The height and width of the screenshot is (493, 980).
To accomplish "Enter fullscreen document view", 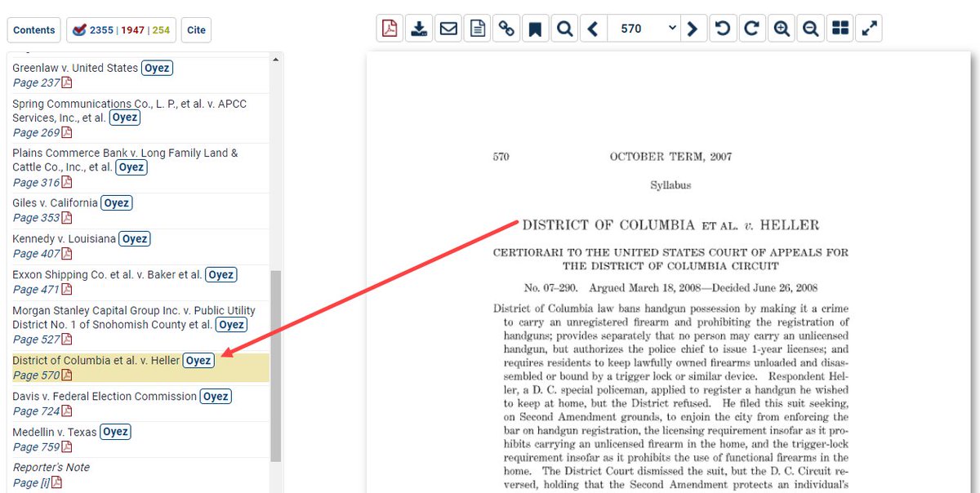I will point(869,27).
